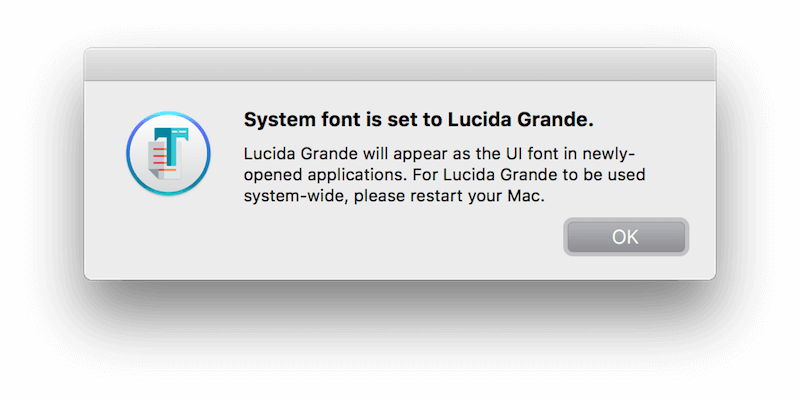Click the hyphenated word 'newly-' in the message

pyautogui.click(x=611, y=155)
